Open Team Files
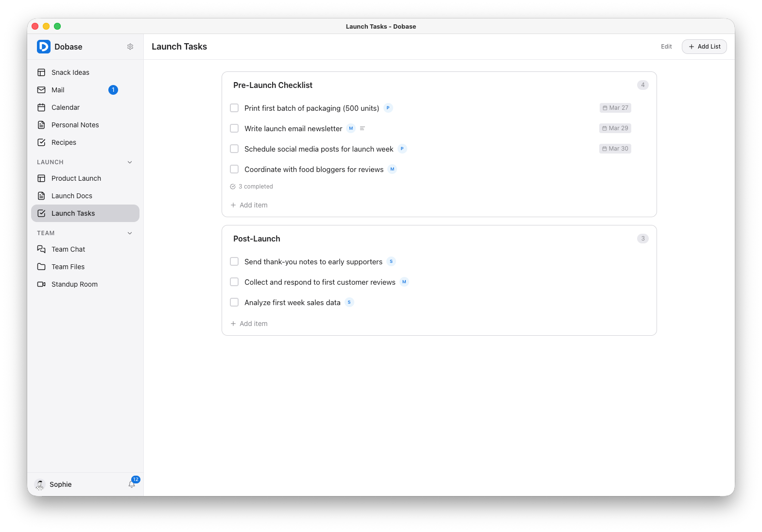Viewport: 762px width, 532px height. (x=85, y=267)
